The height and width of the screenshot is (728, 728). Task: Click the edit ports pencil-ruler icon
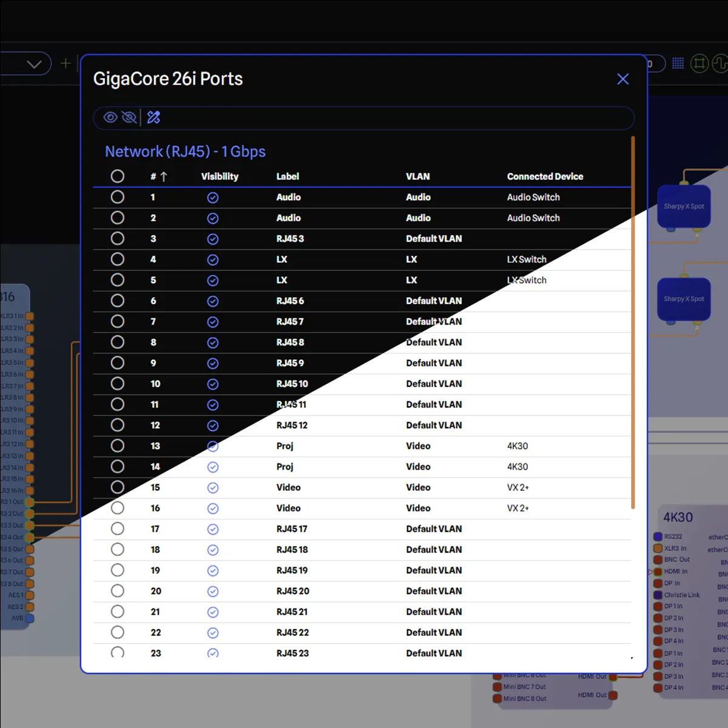tap(153, 118)
